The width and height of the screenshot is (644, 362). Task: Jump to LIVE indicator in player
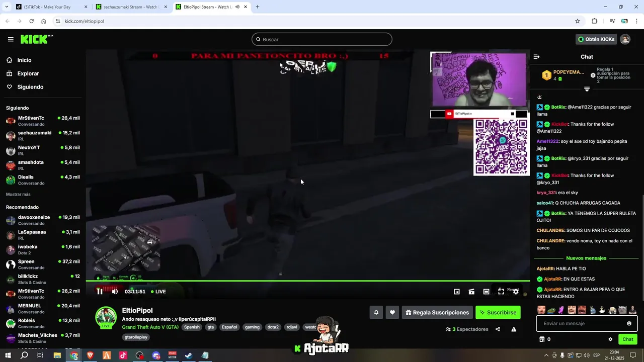click(x=157, y=292)
